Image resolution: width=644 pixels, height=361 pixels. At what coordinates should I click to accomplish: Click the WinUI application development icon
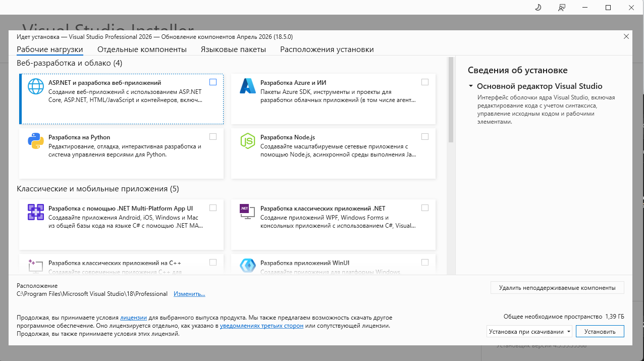pyautogui.click(x=248, y=266)
